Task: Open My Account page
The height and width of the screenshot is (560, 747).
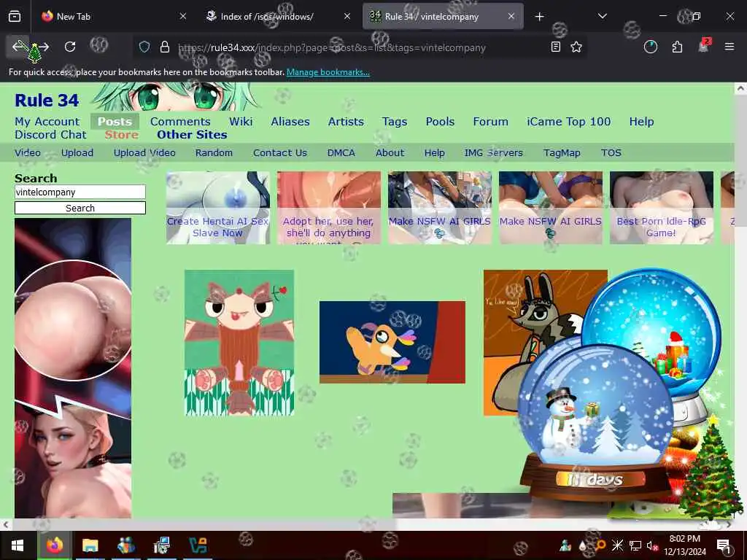Action: [47, 122]
